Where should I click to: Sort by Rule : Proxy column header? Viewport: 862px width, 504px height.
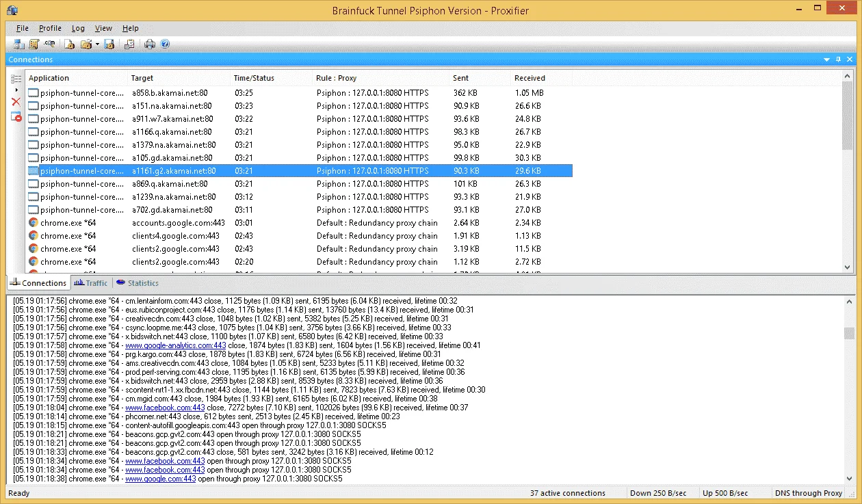(381, 78)
